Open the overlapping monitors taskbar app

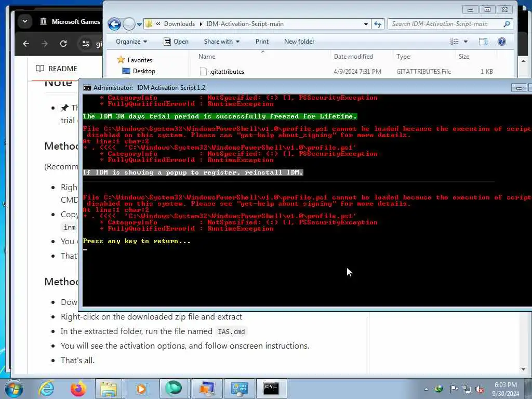(x=207, y=389)
